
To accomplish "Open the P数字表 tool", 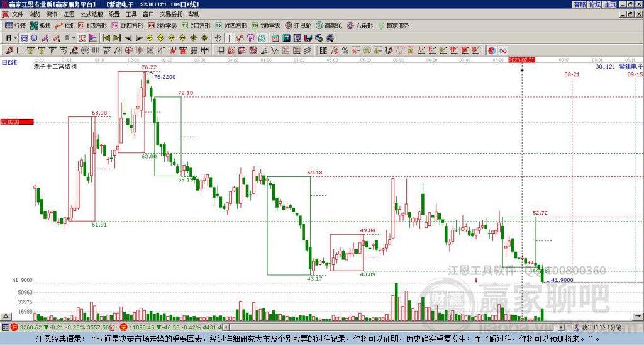I will (x=163, y=25).
